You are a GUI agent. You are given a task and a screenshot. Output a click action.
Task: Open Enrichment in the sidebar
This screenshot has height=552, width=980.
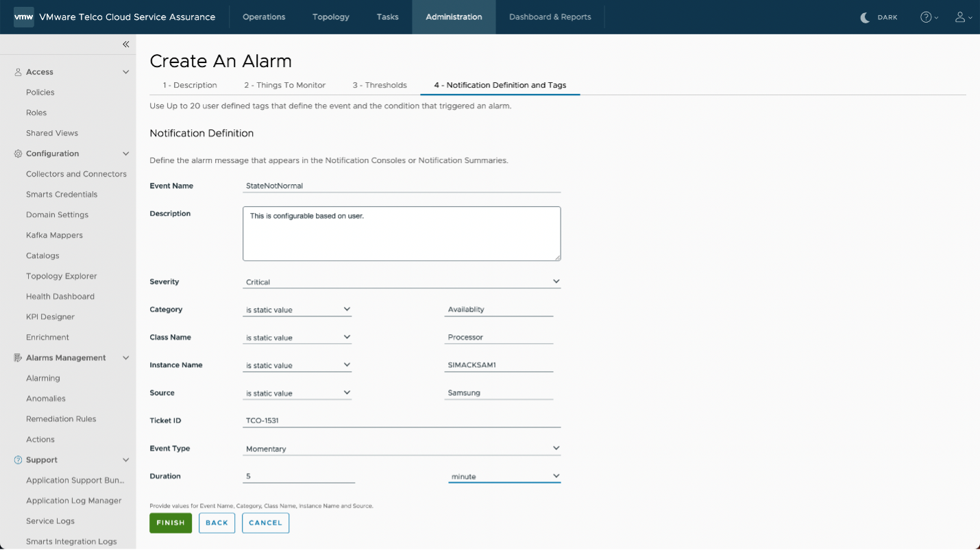(47, 338)
